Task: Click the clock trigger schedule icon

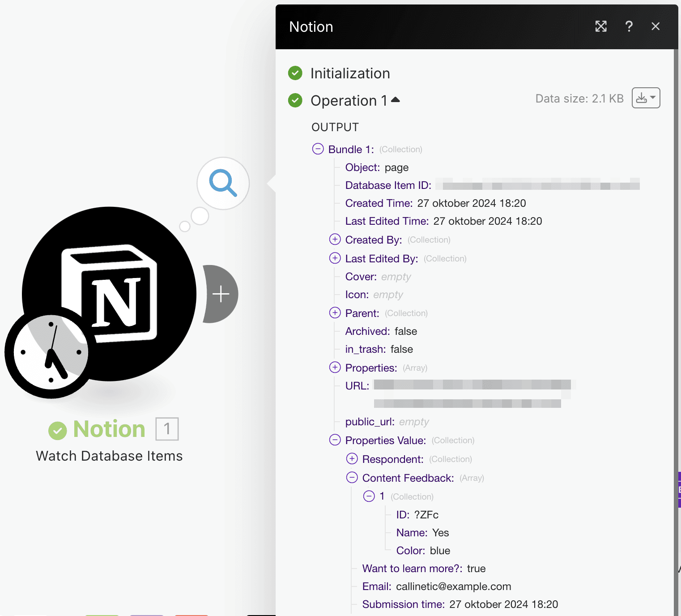Action: (x=51, y=352)
